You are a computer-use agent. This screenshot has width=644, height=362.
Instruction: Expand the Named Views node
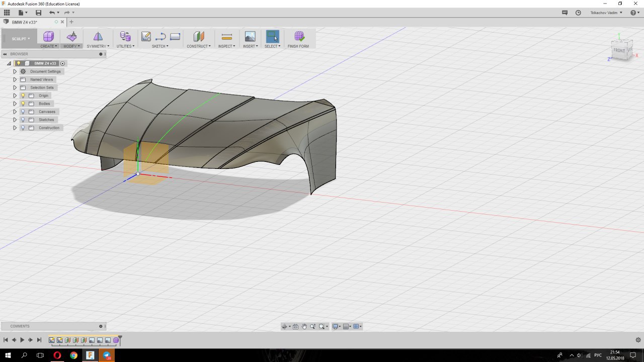[x=15, y=79]
